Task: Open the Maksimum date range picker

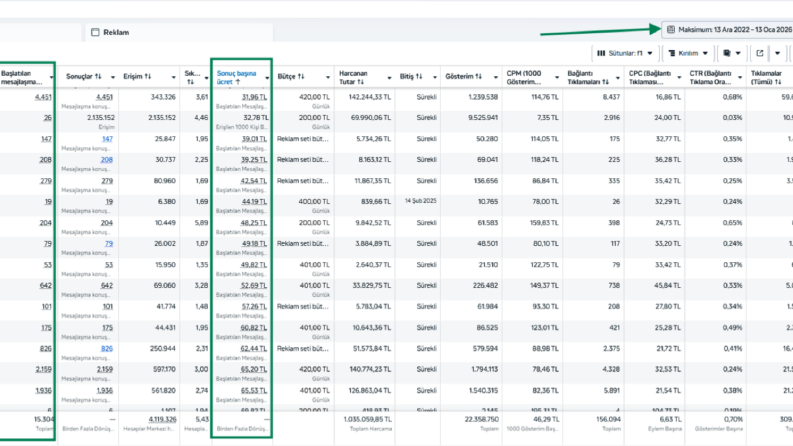Action: point(728,30)
